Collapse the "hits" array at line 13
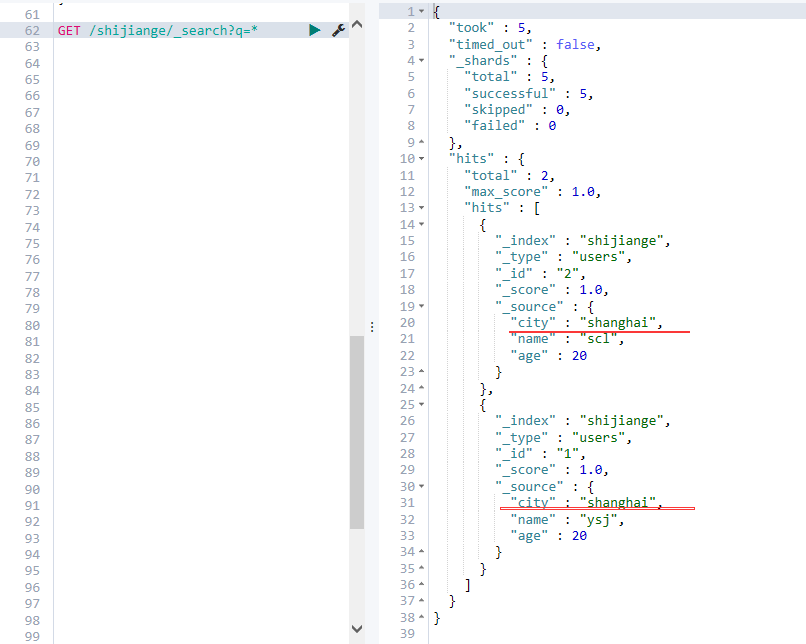This screenshot has width=806, height=644. [x=422, y=208]
